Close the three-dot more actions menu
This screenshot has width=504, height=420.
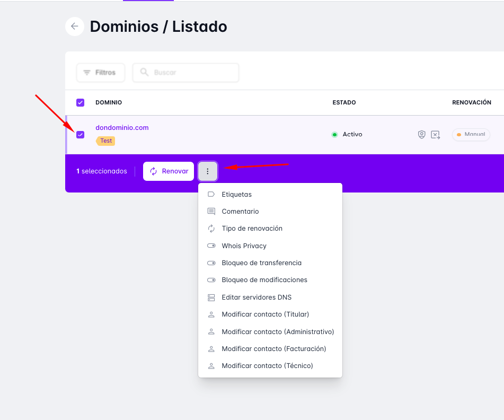(208, 171)
